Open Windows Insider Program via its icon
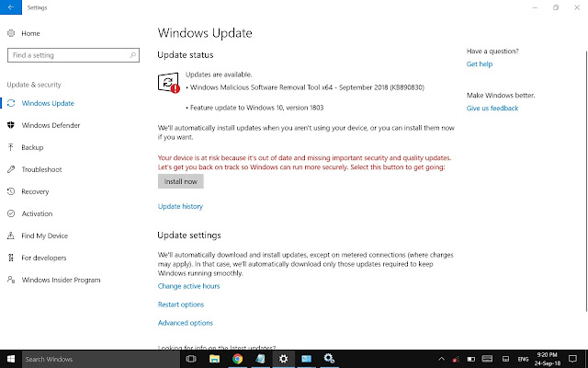Image resolution: width=588 pixels, height=368 pixels. [11, 280]
